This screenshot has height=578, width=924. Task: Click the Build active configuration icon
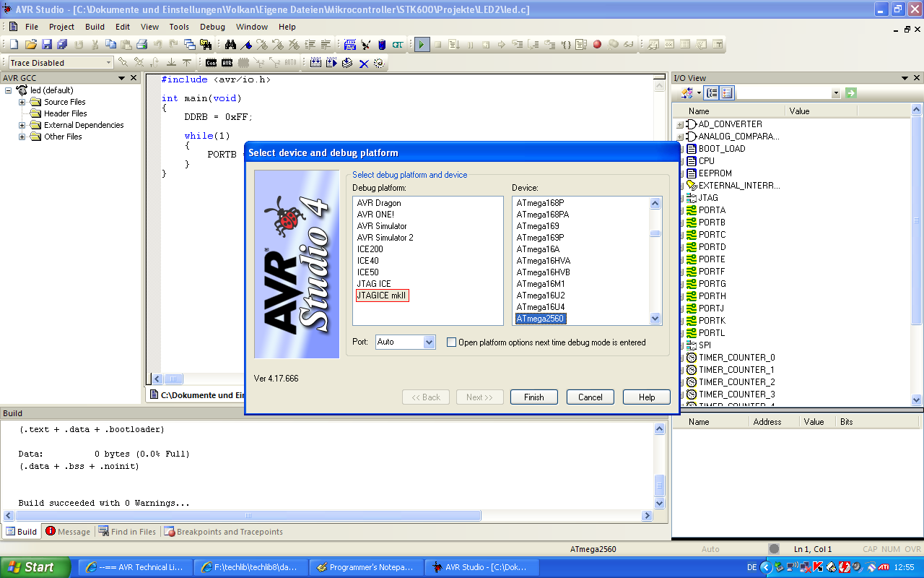[315, 63]
